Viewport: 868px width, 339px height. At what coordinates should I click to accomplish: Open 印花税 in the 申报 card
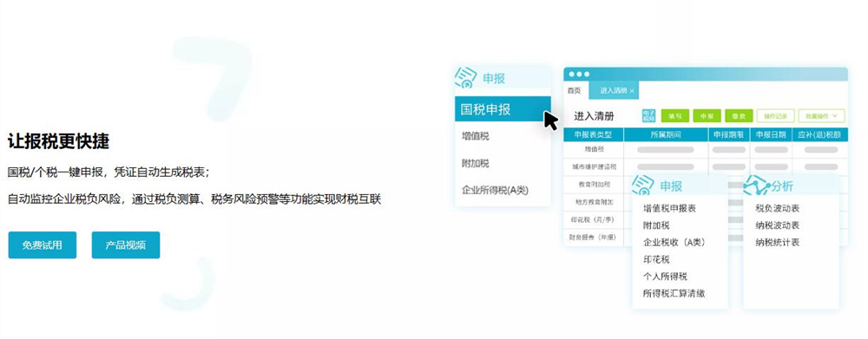coord(656,259)
